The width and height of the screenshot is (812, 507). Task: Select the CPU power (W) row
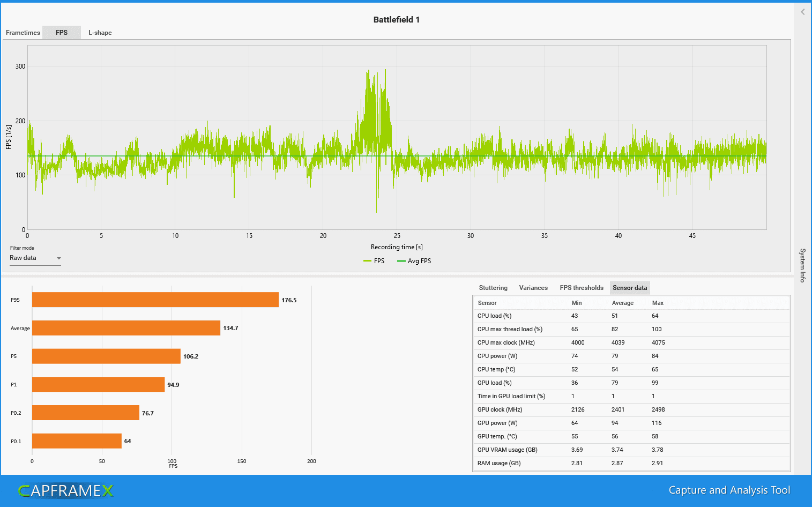(631, 356)
